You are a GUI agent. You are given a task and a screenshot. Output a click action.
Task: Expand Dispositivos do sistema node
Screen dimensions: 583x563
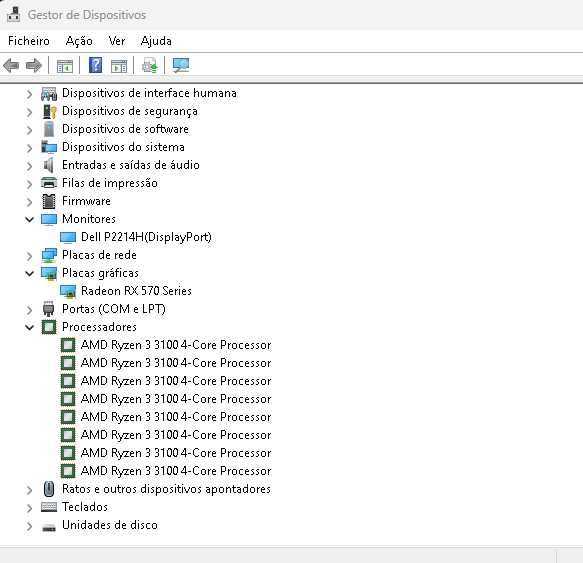(29, 148)
